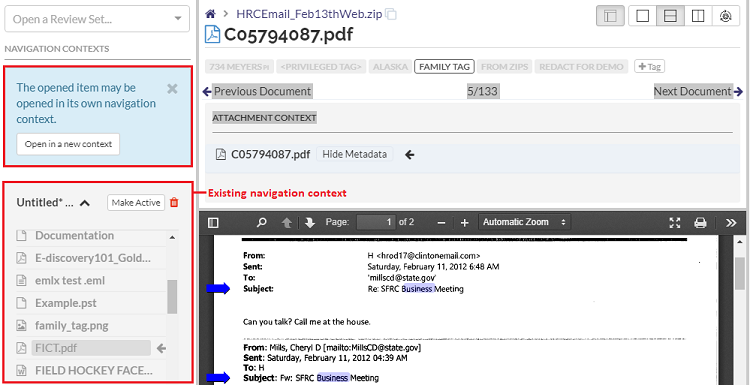Click the PDF page number field

click(376, 222)
